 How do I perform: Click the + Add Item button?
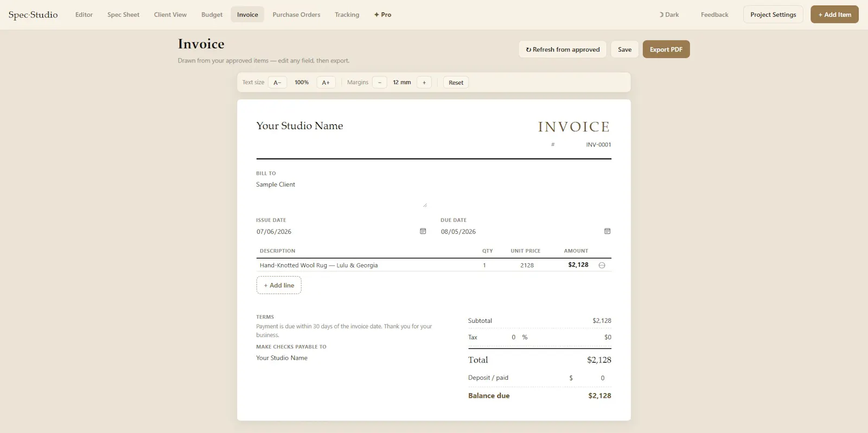tap(834, 15)
